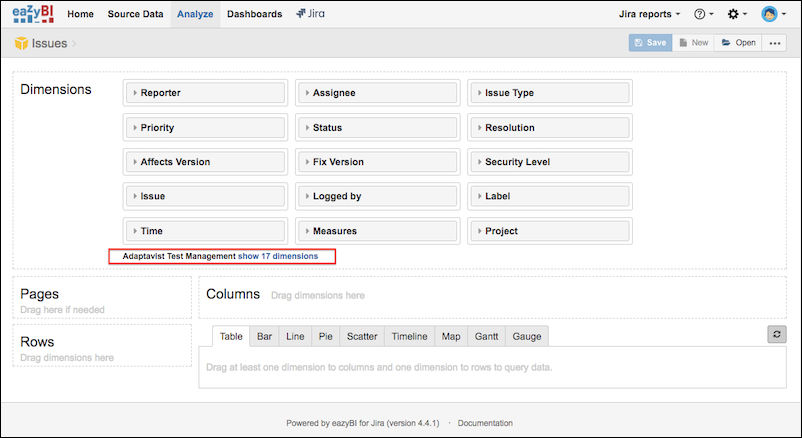Click the Open report button
This screenshot has height=438, width=802.
pos(739,43)
